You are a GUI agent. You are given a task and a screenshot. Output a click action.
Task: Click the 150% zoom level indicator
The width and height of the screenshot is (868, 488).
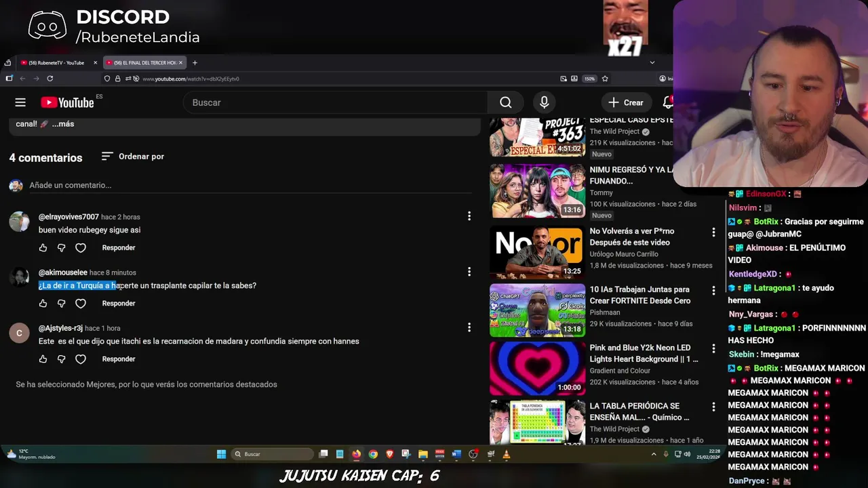click(x=589, y=79)
